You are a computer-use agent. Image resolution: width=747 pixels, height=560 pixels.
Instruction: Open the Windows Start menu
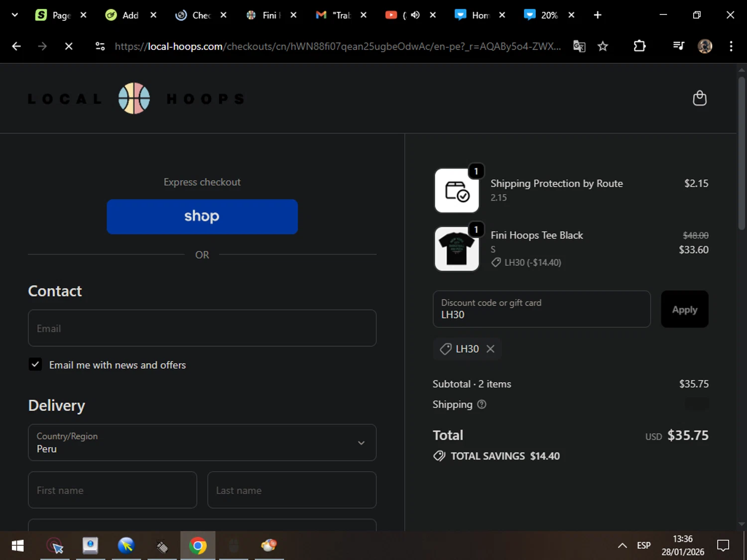click(17, 546)
